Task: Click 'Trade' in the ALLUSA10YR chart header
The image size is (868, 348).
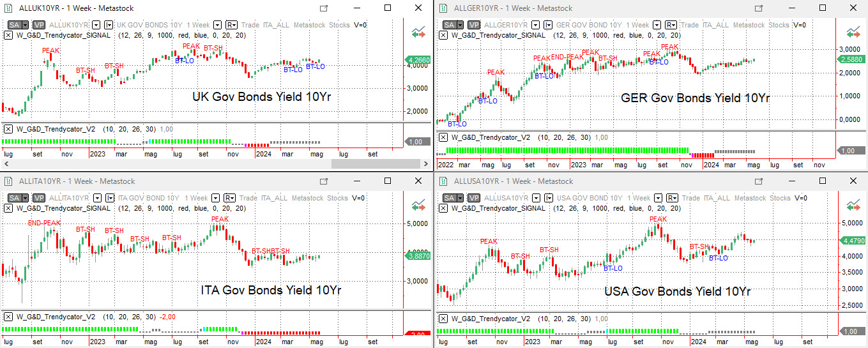Action: tap(690, 198)
